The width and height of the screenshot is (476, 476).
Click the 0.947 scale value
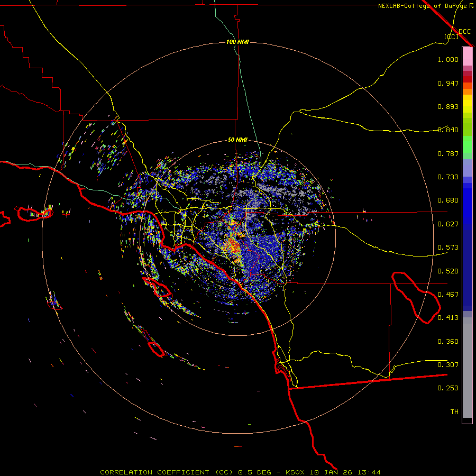point(448,83)
